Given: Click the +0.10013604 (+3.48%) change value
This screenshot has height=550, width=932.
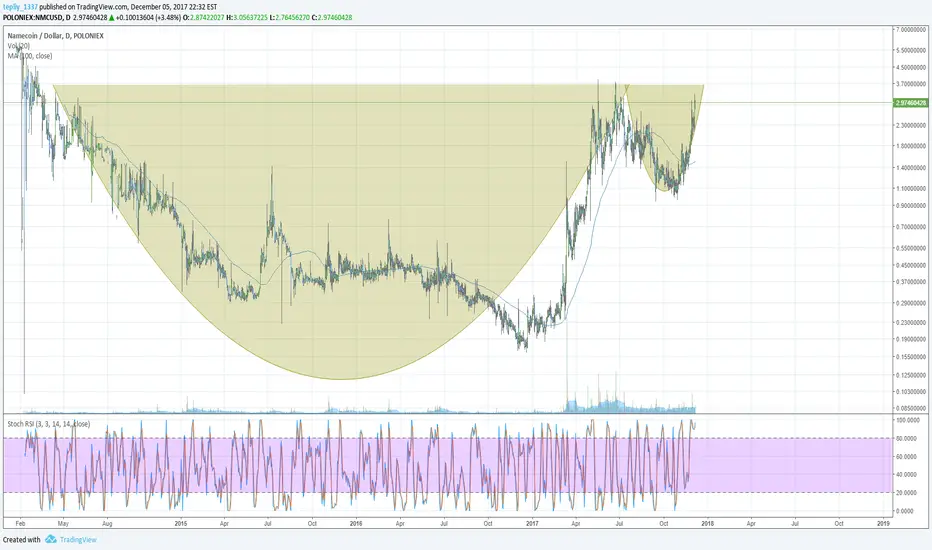Looking at the screenshot, I should 149,18.
